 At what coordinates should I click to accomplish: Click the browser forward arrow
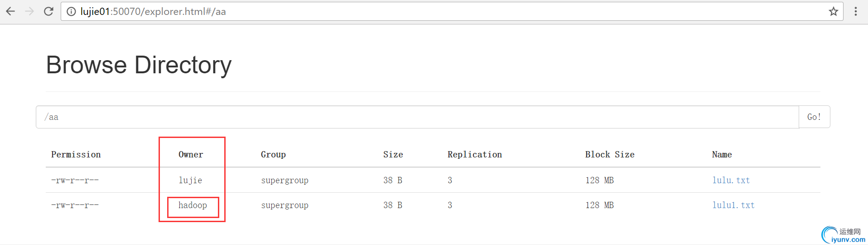(29, 11)
